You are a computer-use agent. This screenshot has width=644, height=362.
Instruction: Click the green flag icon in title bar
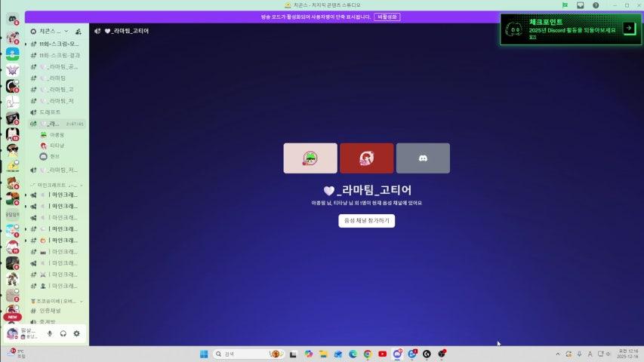click(x=565, y=5)
